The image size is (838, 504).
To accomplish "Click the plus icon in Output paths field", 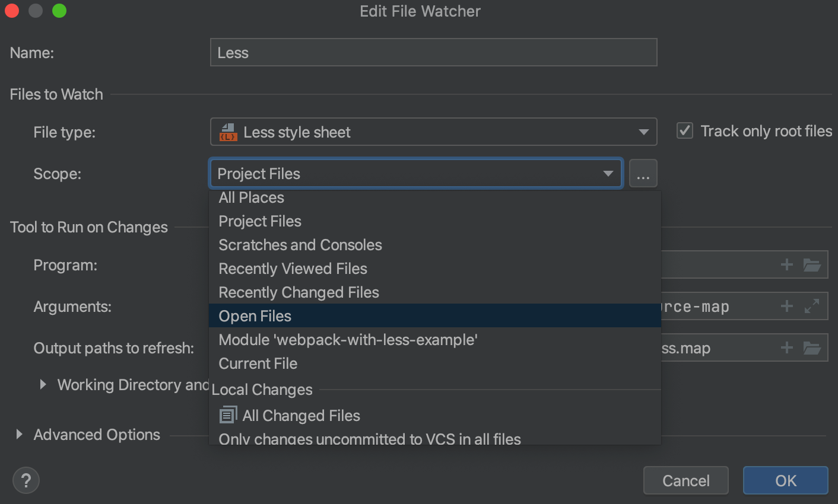I will (786, 348).
